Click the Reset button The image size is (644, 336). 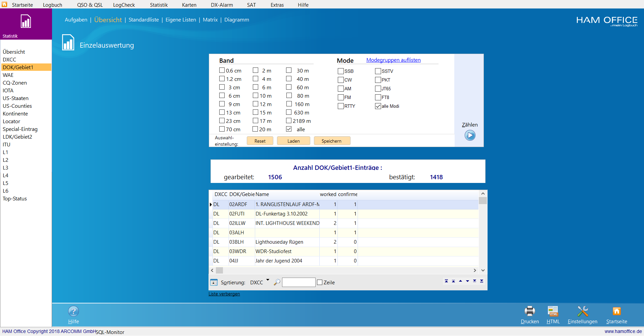(x=260, y=141)
